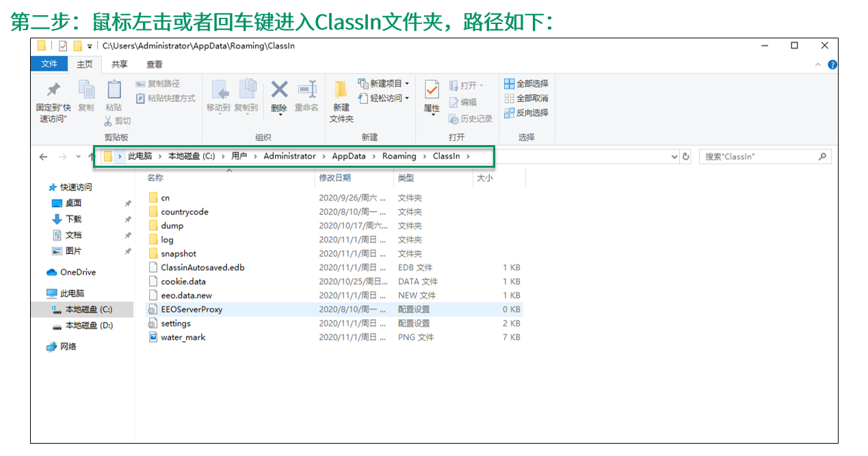This screenshot has width=868, height=456.
Task: Open the Easy access (轻松访问) dropdown
Action: point(384,99)
